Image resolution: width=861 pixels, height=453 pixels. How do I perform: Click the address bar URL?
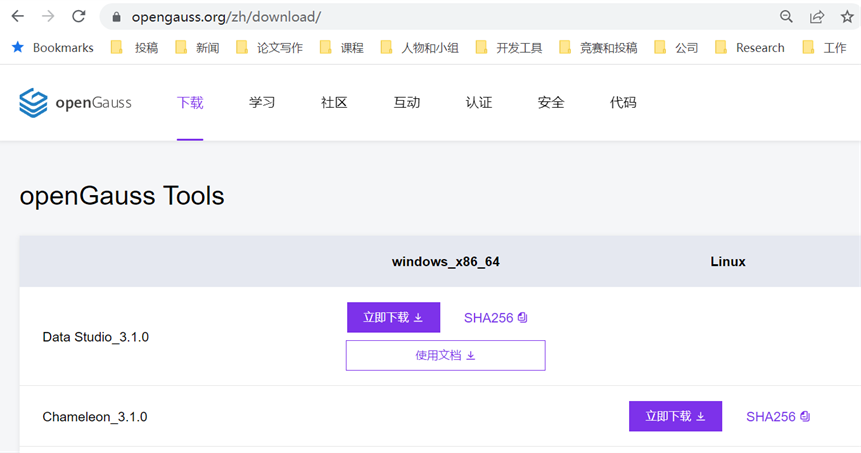coord(226,17)
